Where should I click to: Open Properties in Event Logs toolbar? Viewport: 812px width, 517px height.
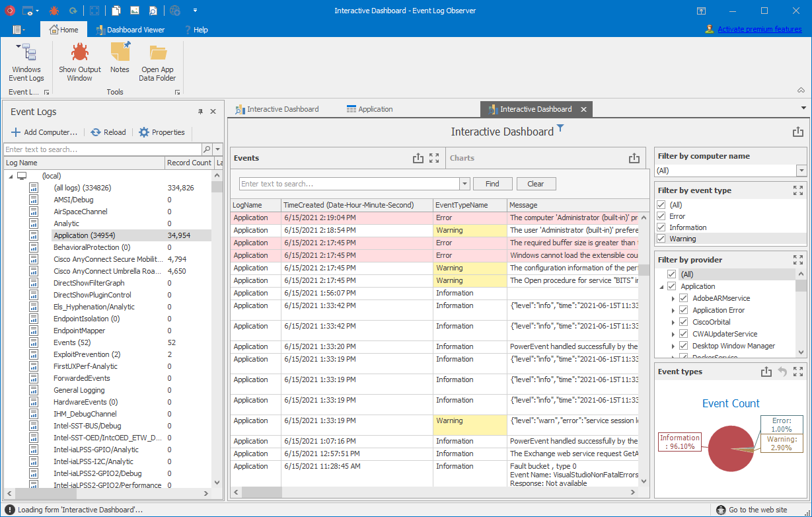(x=162, y=132)
